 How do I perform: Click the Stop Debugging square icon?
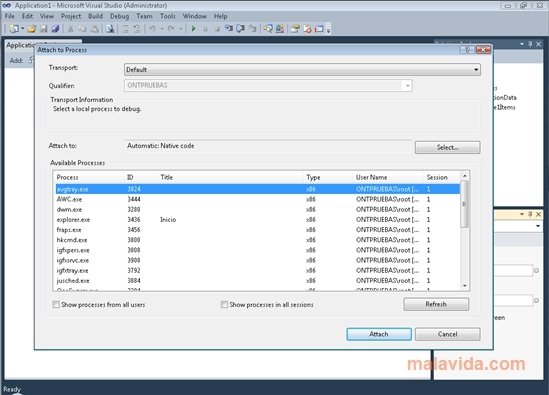point(217,29)
